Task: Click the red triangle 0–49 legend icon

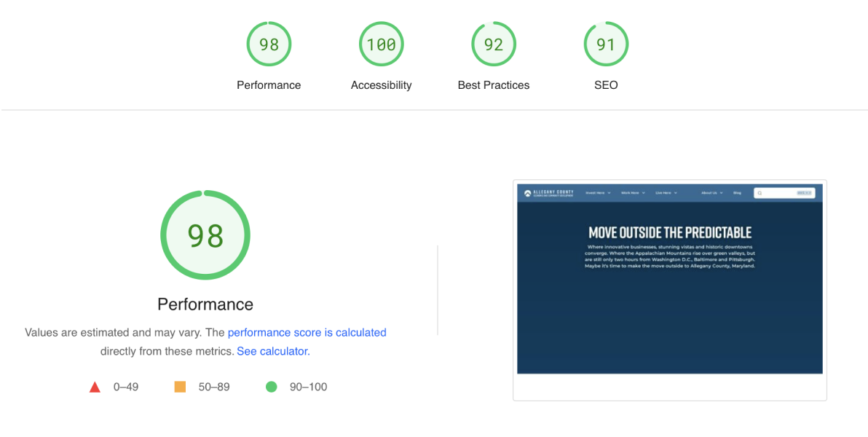Action: tap(95, 387)
